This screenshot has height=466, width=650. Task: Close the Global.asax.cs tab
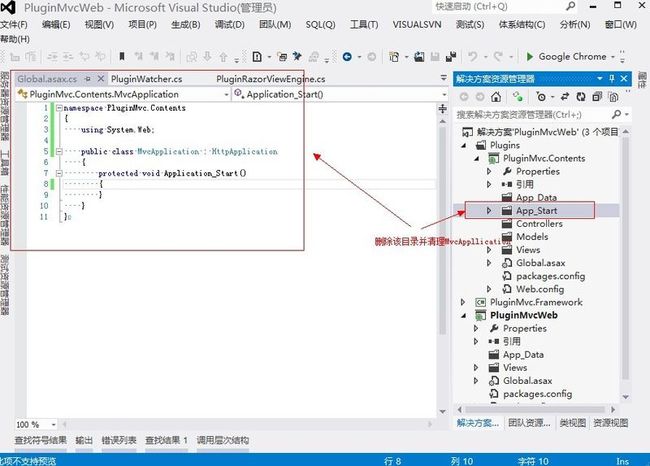[101, 78]
